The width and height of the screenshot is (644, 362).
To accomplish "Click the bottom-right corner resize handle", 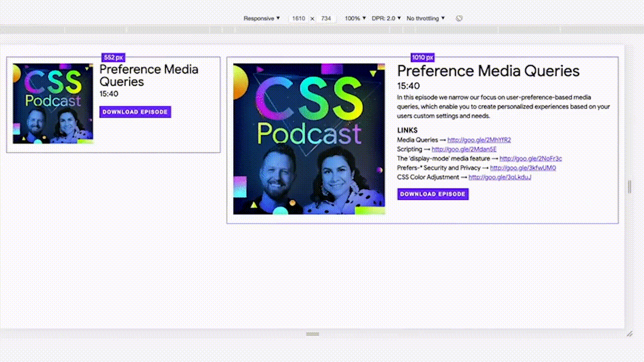I will (x=629, y=334).
